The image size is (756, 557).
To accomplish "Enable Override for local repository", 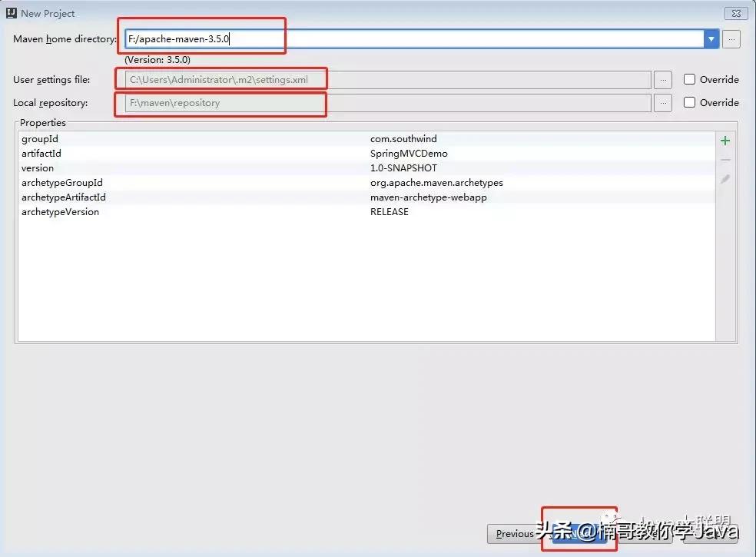I will tap(689, 102).
